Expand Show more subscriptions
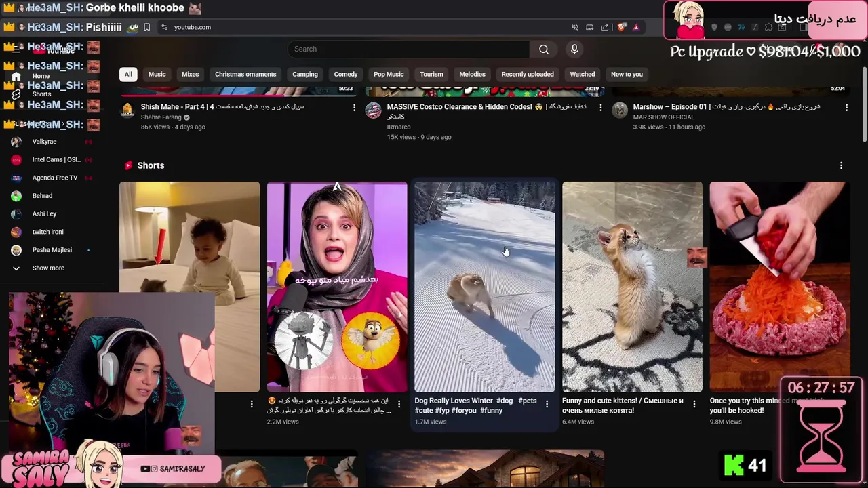This screenshot has height=488, width=868. (x=48, y=268)
